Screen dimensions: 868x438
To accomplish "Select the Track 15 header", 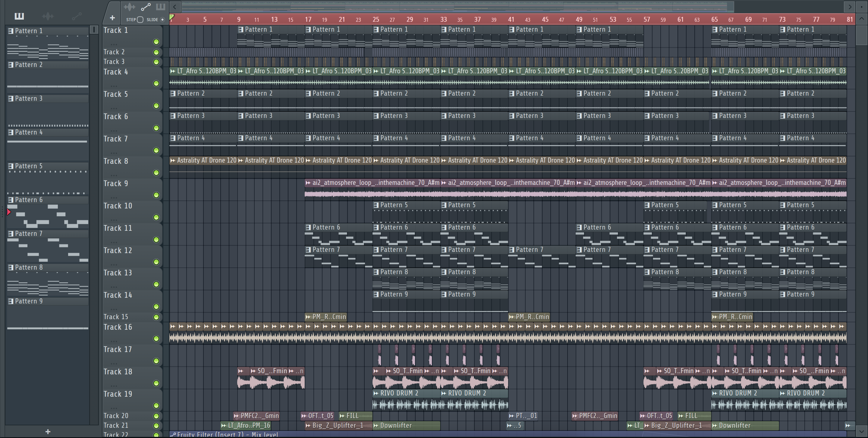I will (132, 317).
